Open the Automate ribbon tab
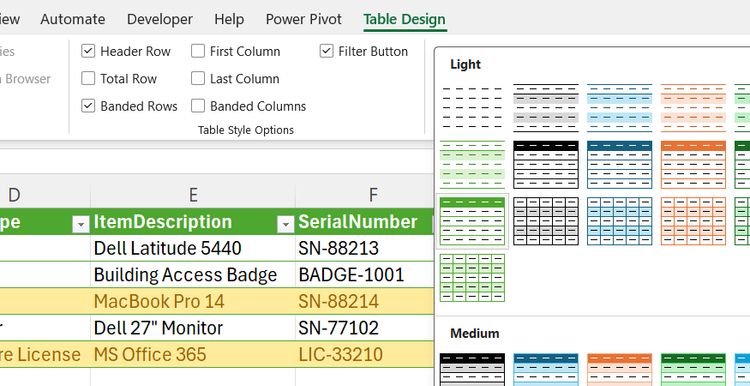The width and height of the screenshot is (750, 386). coord(73,19)
